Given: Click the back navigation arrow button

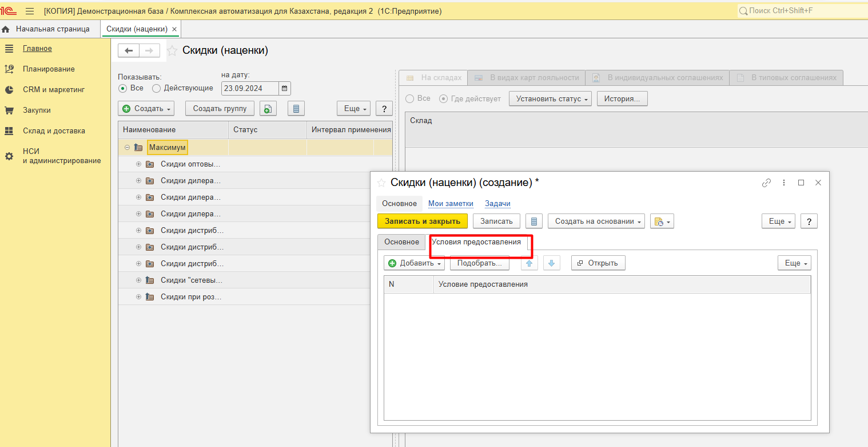Looking at the screenshot, I should coord(129,51).
